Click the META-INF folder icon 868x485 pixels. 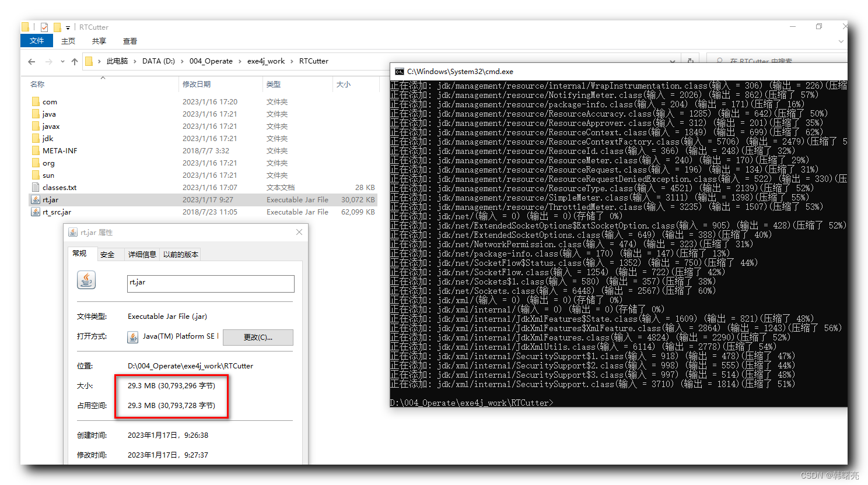click(36, 150)
